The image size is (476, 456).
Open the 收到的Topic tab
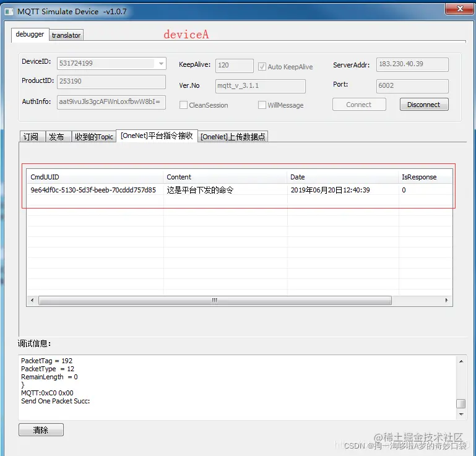click(94, 137)
